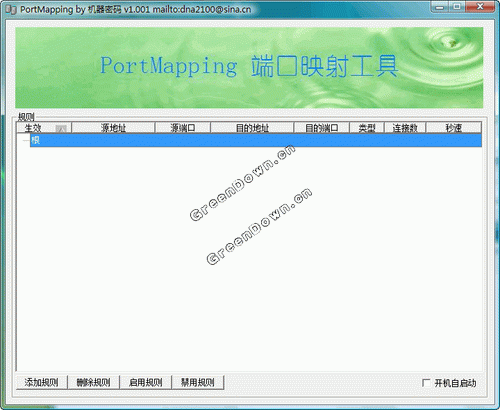Click the sort arrow in 生效 column header
The height and width of the screenshot is (410, 500).
61,128
